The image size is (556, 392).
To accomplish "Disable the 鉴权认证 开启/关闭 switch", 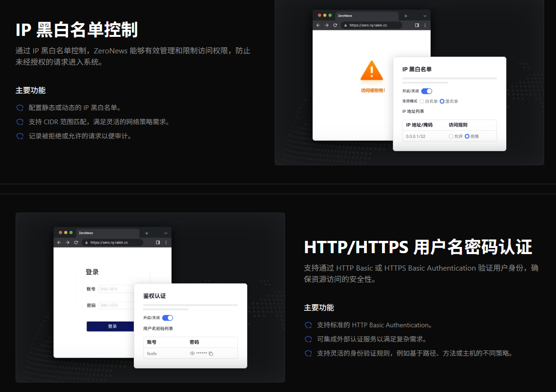I will pyautogui.click(x=167, y=318).
